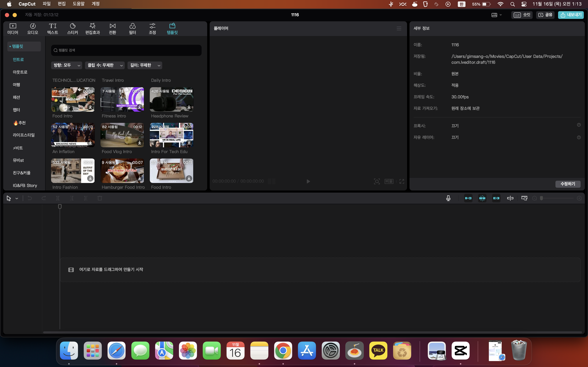Image resolution: width=588 pixels, height=367 pixels.
Task: Click the 수정하기 modify button
Action: [568, 184]
